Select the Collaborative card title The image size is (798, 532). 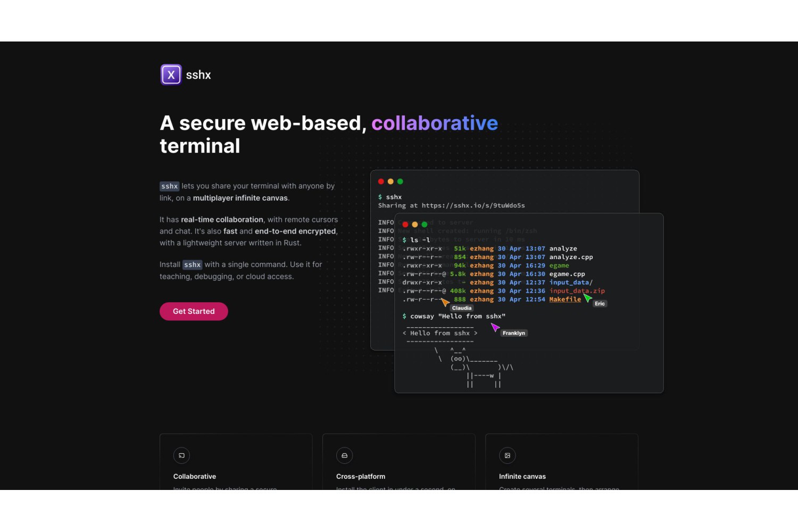click(x=195, y=476)
